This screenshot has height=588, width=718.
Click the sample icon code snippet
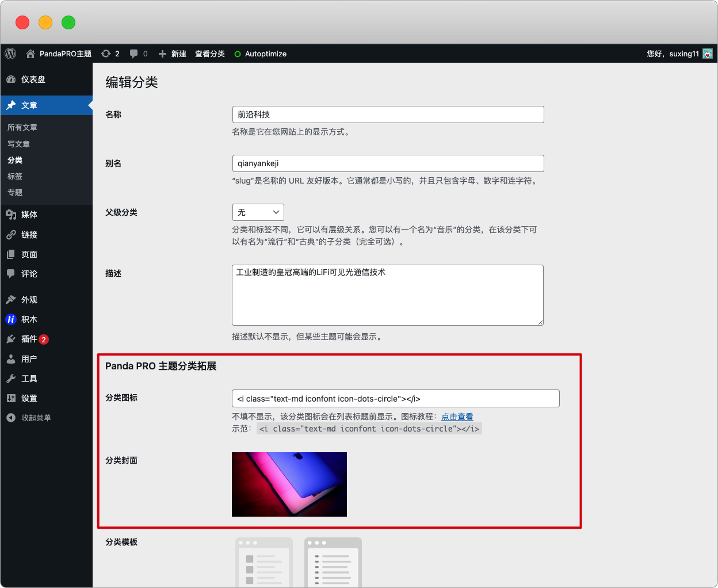click(x=369, y=429)
